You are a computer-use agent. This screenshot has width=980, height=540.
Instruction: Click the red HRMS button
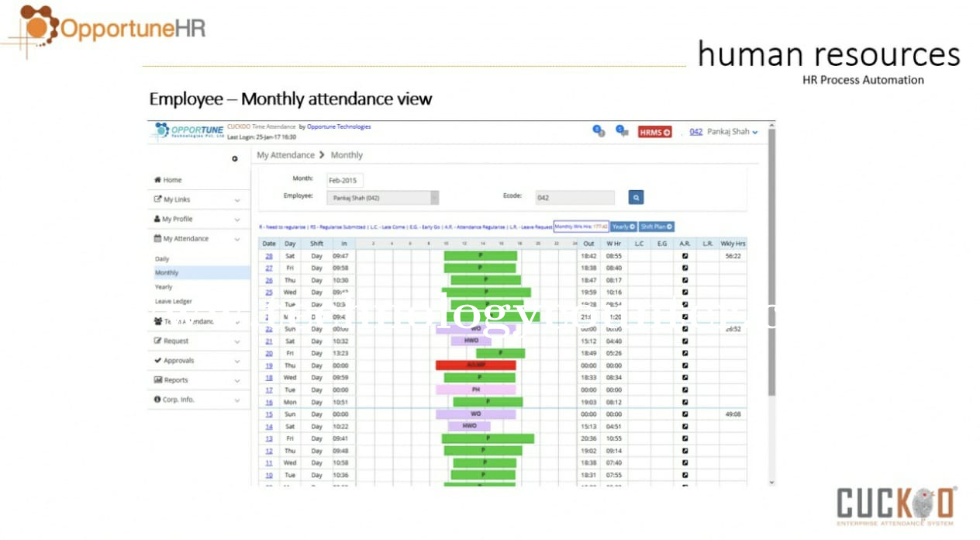coord(654,132)
